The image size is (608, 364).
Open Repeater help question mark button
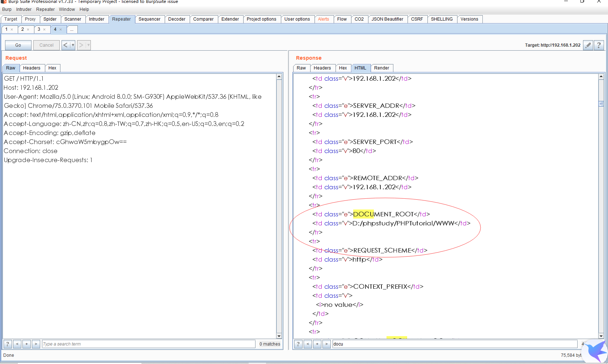[x=599, y=45]
